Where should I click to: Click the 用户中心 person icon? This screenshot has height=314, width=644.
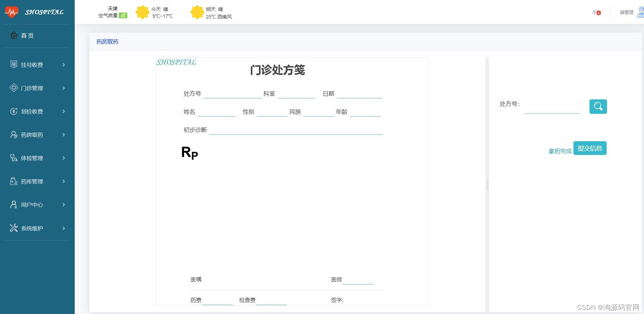pos(14,204)
